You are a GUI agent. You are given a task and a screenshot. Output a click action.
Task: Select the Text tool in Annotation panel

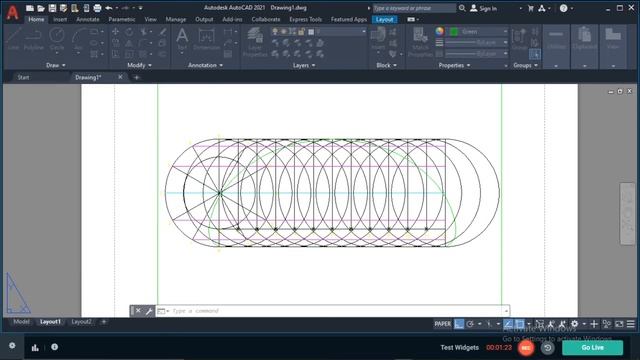point(182,39)
